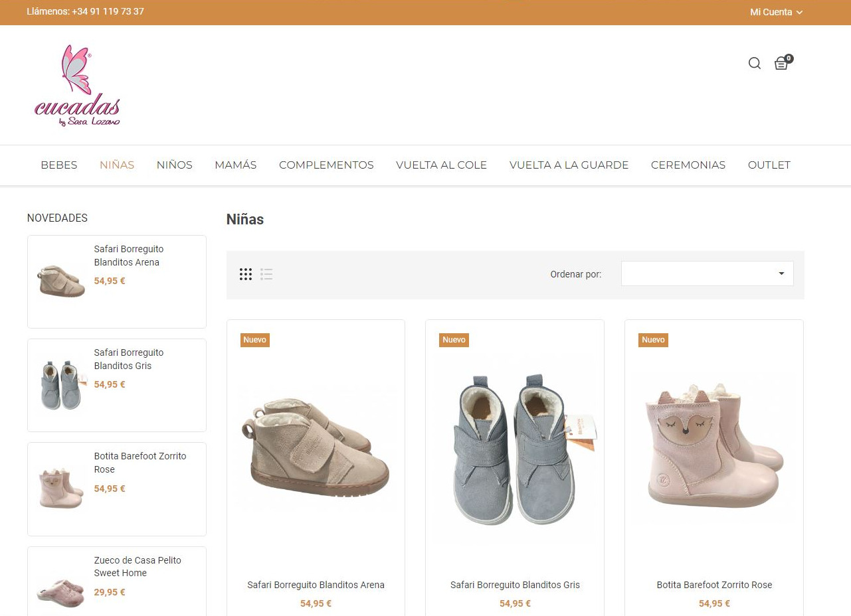Click the Complementos menu item
The height and width of the screenshot is (616, 851).
(326, 165)
